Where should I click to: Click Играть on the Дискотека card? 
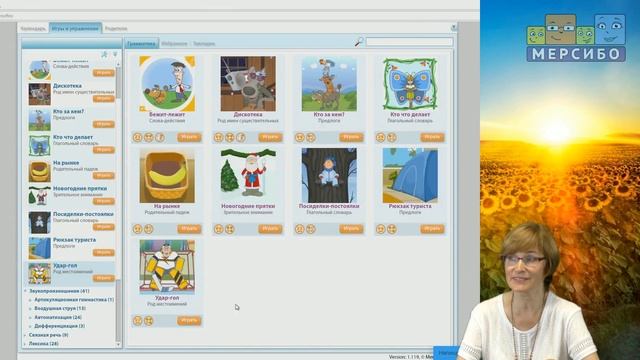(x=270, y=137)
